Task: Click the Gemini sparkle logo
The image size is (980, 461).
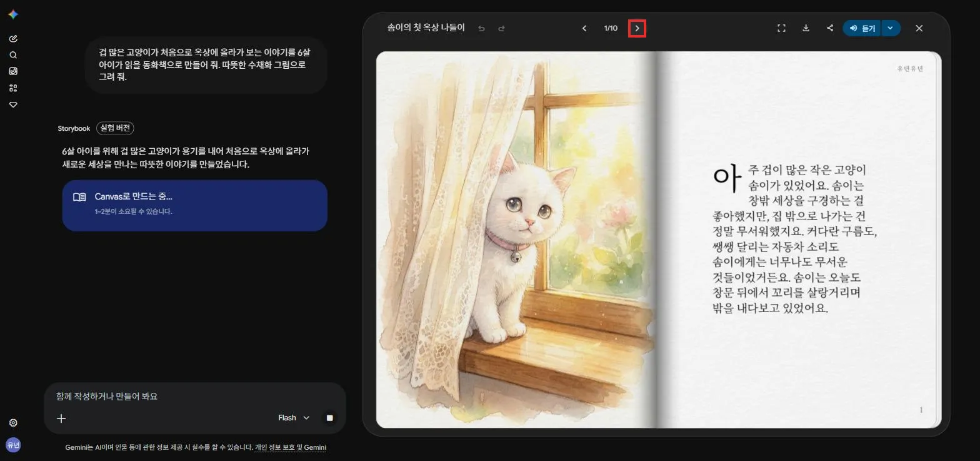Action: coord(13,14)
